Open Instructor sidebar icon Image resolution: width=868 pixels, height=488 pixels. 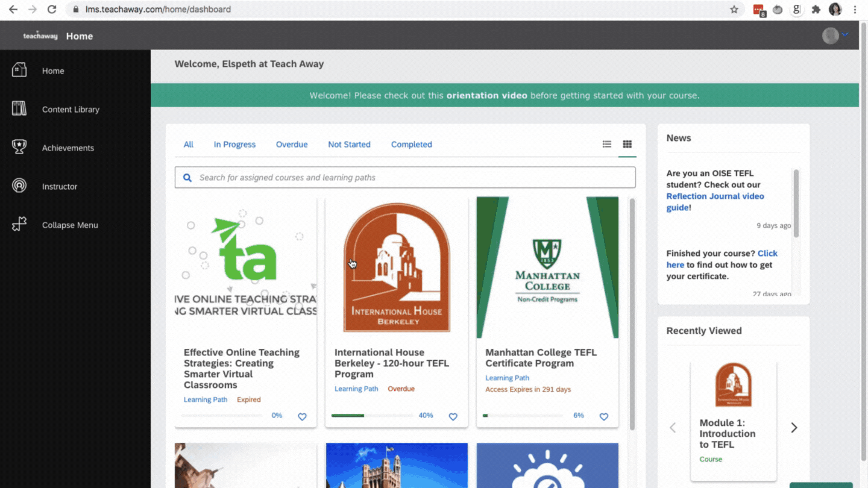tap(19, 186)
